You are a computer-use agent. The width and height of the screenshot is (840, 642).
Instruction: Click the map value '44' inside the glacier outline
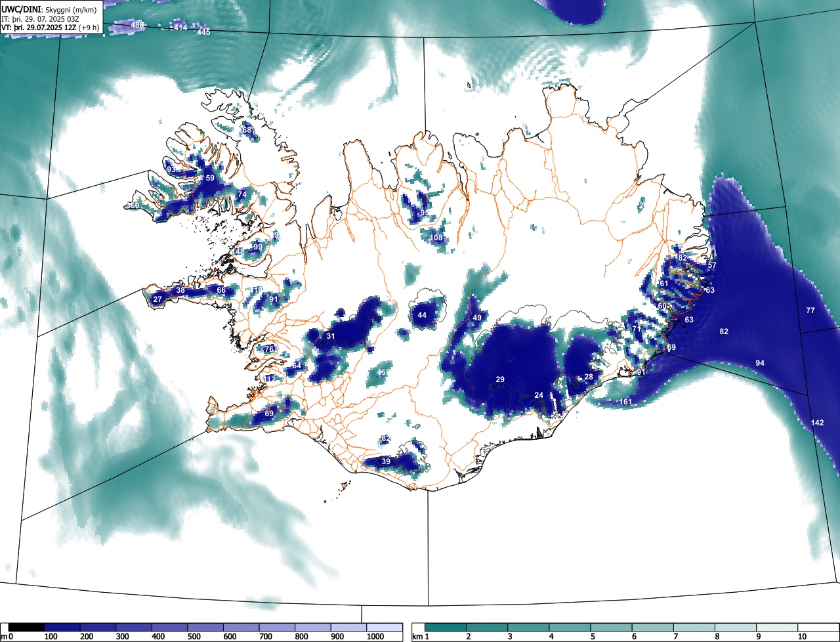(422, 315)
